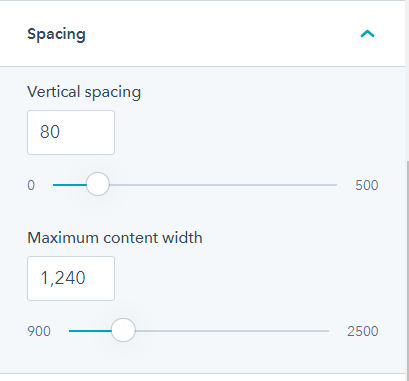Screen dimensions: 409x381
Task: Click the Maximum content width slider handle
Action: pyautogui.click(x=123, y=330)
